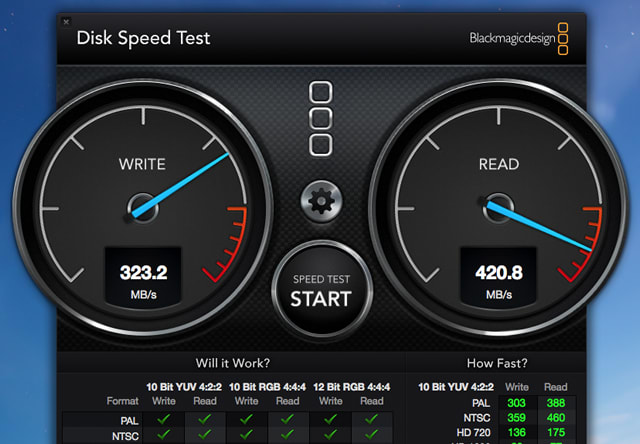Close the Disk Speed Test window
This screenshot has height=444, width=640.
click(x=66, y=22)
